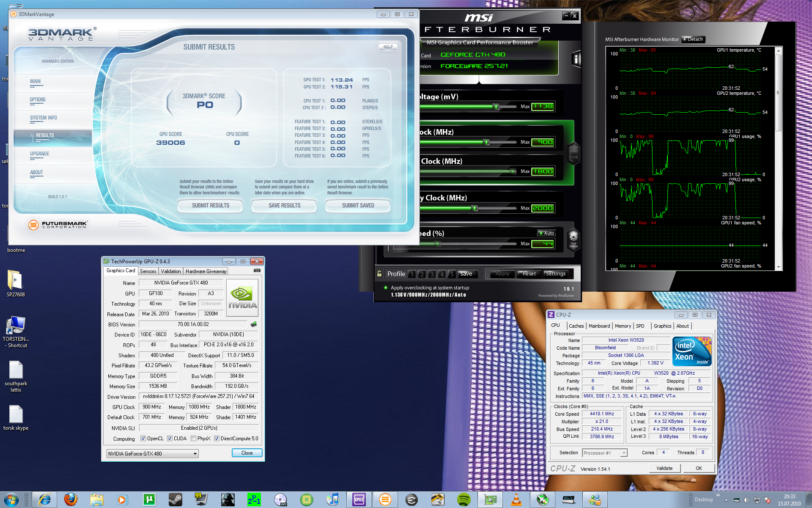Image resolution: width=812 pixels, height=508 pixels.
Task: Click the Afterburner info 'i' icon
Action: pos(576,59)
